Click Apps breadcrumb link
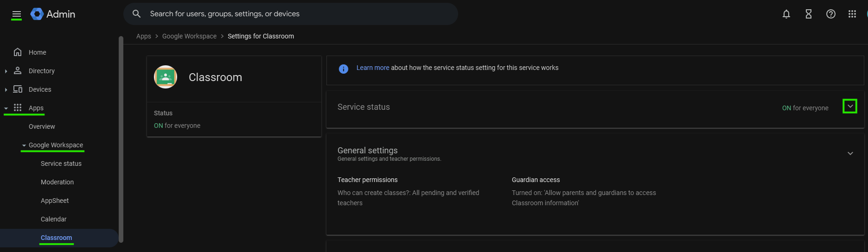 tap(144, 36)
